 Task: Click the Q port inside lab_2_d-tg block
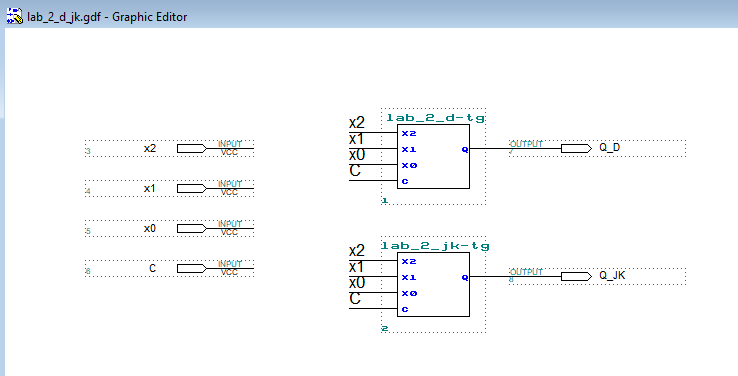click(x=465, y=150)
